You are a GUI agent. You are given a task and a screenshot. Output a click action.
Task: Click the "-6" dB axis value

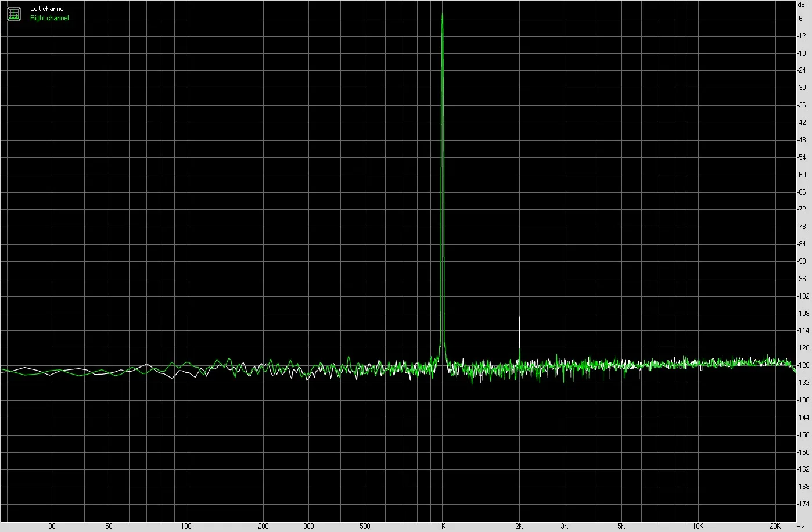coord(801,19)
